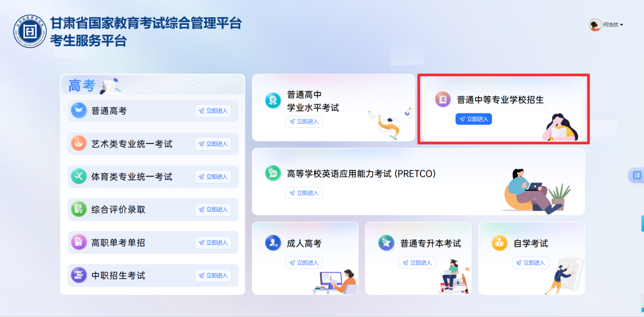644x317 pixels.
Task: Click the 高职单考单招 purple icon
Action: [x=79, y=242]
